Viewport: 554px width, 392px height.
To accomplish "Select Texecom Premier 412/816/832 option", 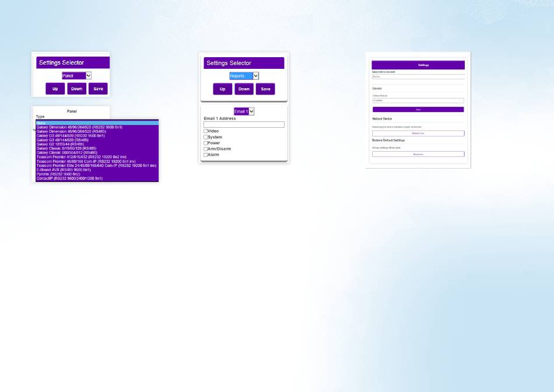I will pyautogui.click(x=97, y=157).
